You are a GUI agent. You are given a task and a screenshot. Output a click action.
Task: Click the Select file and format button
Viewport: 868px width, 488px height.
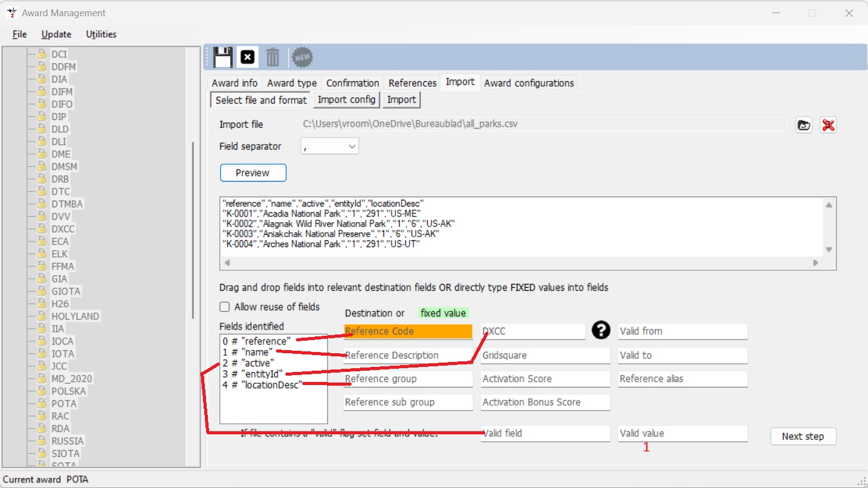(x=261, y=100)
